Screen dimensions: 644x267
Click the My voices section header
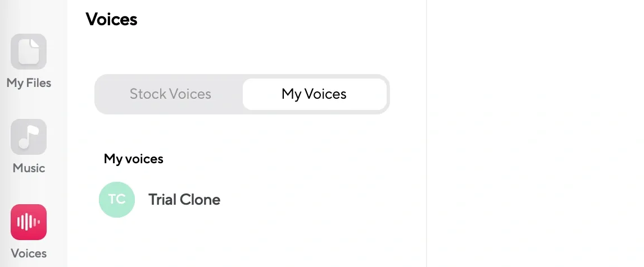134,159
